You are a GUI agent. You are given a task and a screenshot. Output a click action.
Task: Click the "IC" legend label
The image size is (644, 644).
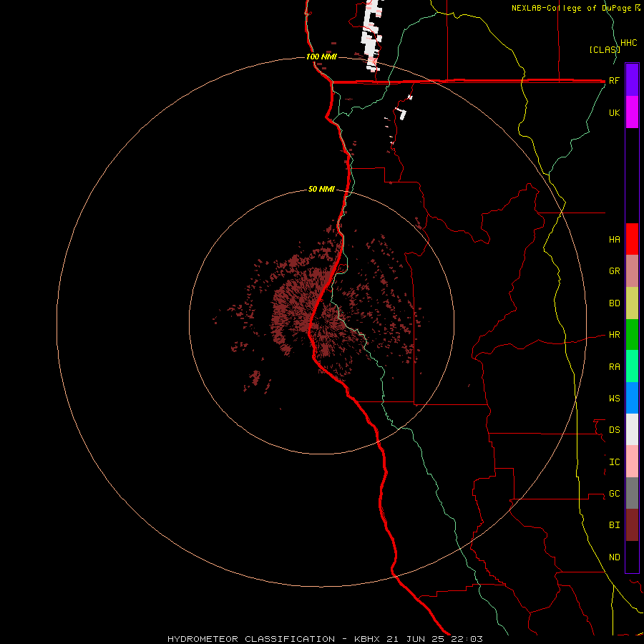[x=614, y=462]
